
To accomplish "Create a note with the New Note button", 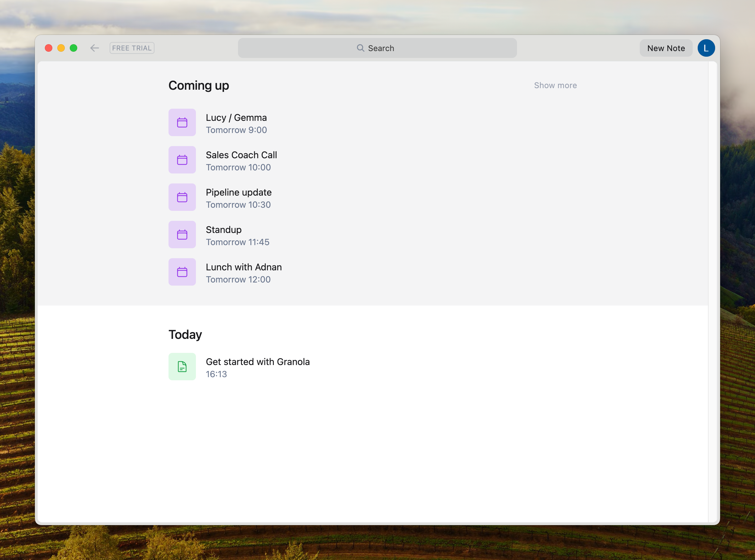I will pyautogui.click(x=666, y=48).
